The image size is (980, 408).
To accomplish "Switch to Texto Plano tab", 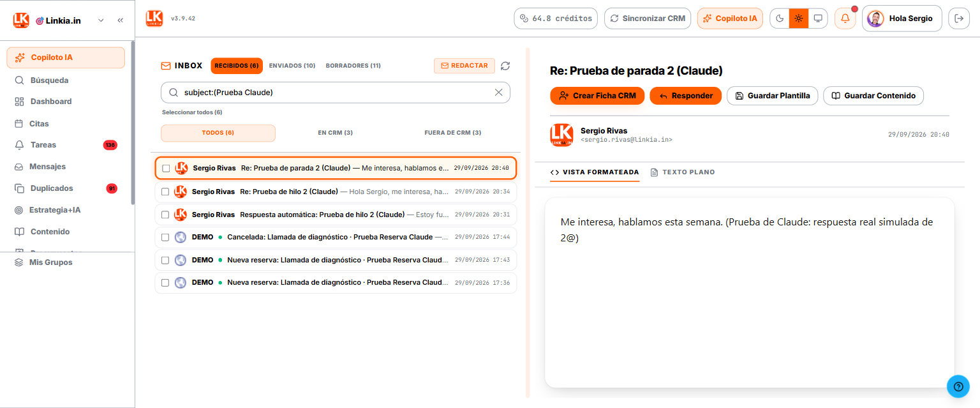I will tap(683, 172).
